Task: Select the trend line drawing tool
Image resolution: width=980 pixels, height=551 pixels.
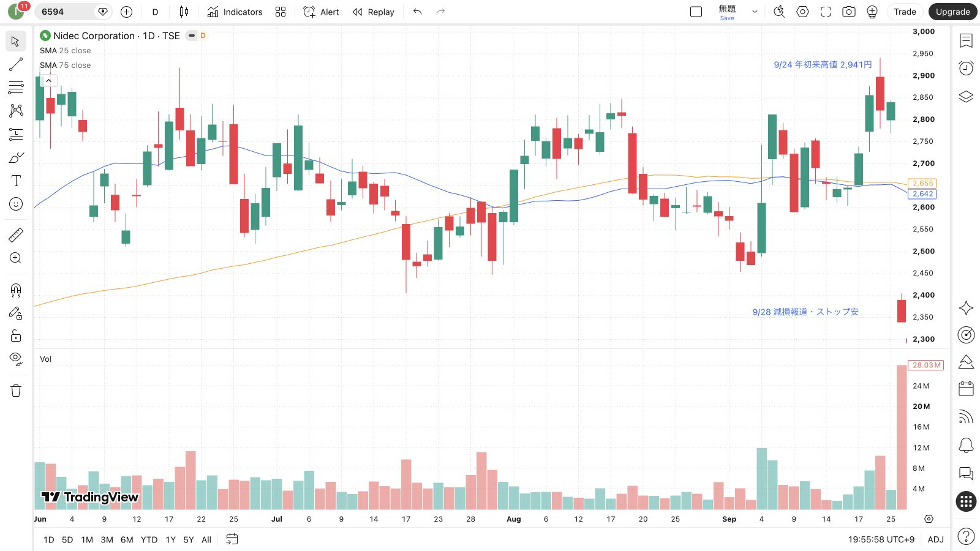Action: [x=16, y=64]
